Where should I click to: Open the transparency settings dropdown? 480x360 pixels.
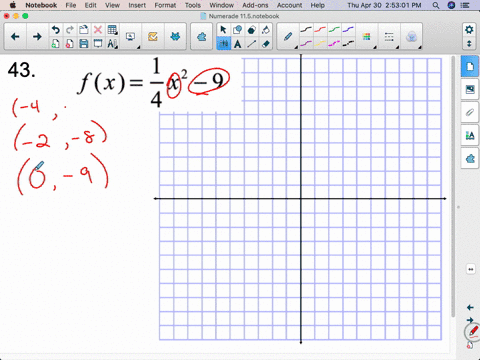(x=412, y=37)
